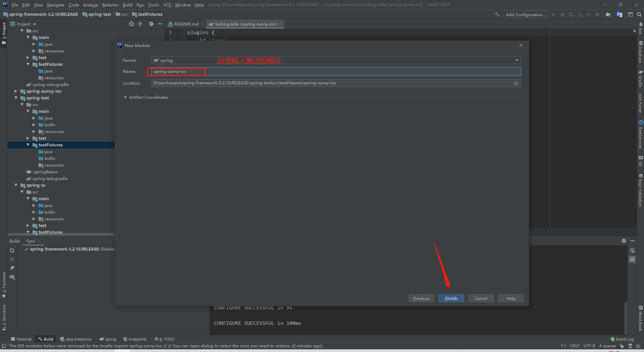The height and width of the screenshot is (352, 644).
Task: Open Bean Validation side panel
Action: 640,190
